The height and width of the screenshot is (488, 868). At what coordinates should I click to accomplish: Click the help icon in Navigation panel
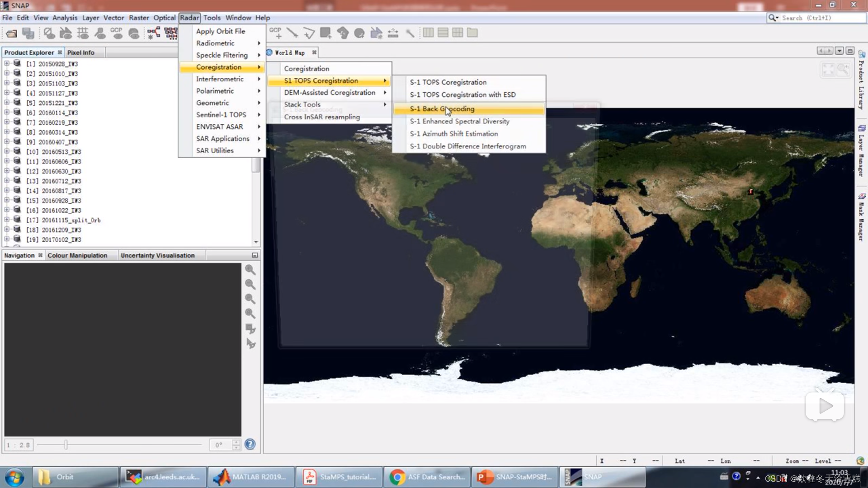pyautogui.click(x=250, y=445)
